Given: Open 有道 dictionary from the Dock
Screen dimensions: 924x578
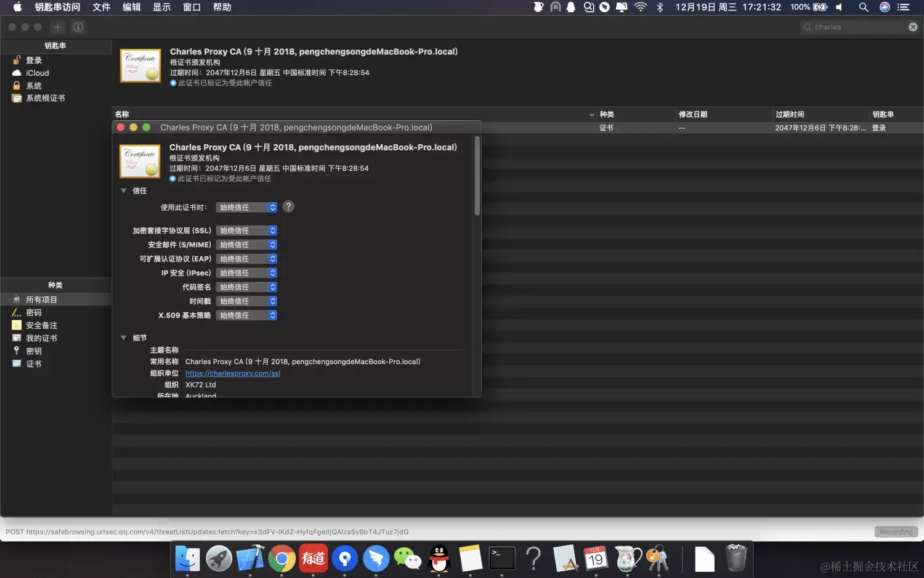Looking at the screenshot, I should coord(313,558).
